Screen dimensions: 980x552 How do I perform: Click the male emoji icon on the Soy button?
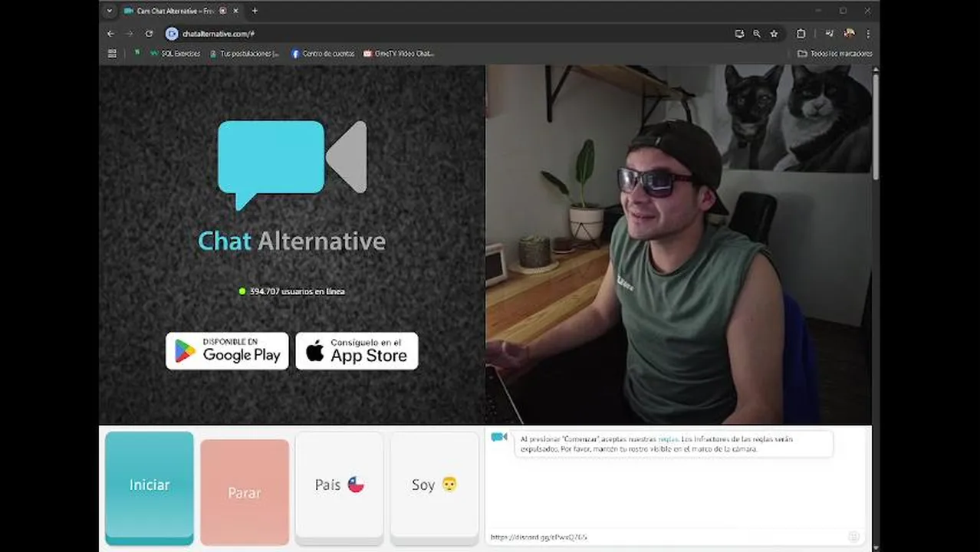pyautogui.click(x=449, y=485)
